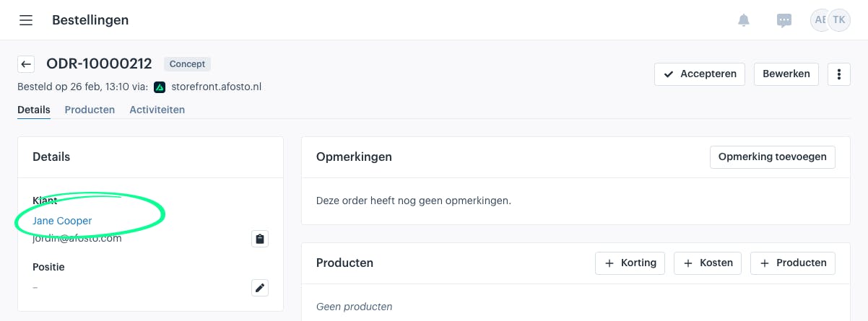Add items with the Producten button
This screenshot has width=868, height=321.
pos(793,263)
